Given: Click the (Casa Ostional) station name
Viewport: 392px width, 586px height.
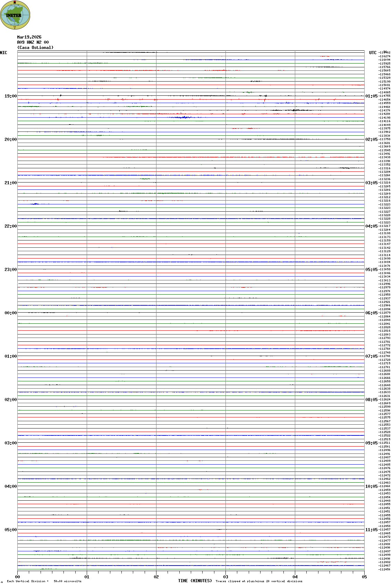Looking at the screenshot, I should (x=35, y=48).
